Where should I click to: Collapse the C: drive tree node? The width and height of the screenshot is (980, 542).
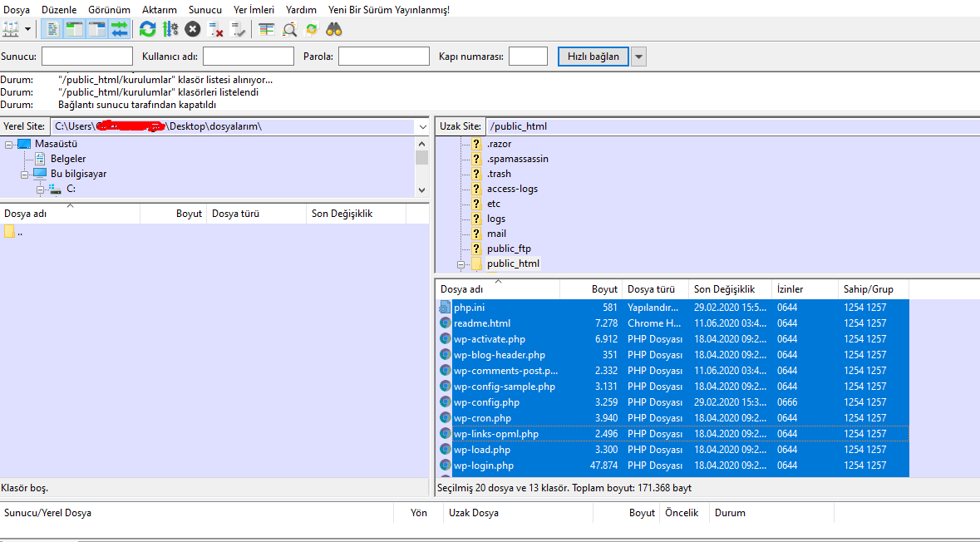pos(40,190)
